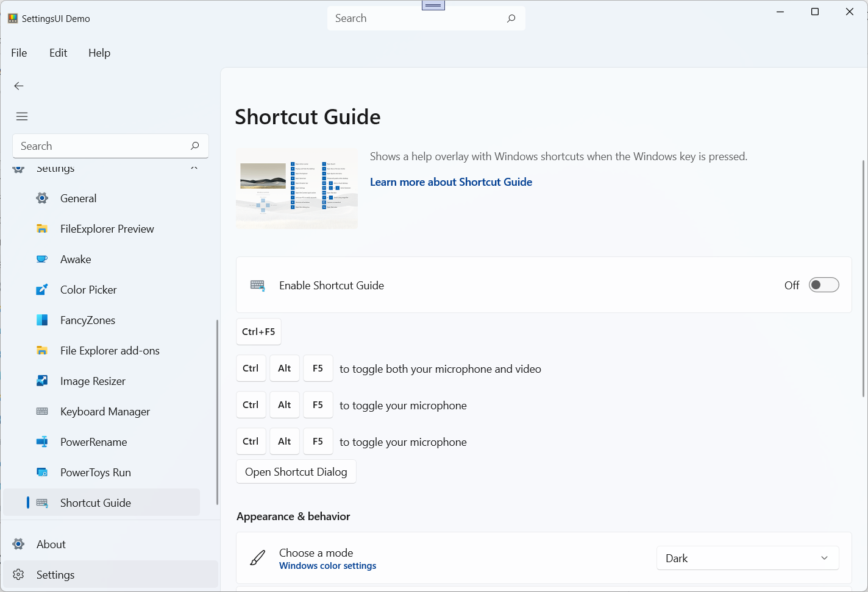Click Alt key in the microphone and video row
Screen dimensions: 868x592
[284, 368]
